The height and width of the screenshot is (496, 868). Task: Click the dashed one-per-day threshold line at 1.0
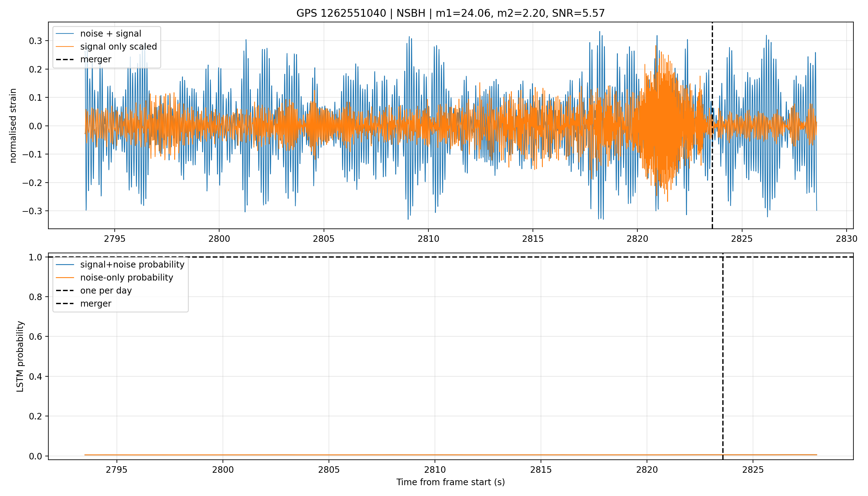pyautogui.click(x=451, y=257)
